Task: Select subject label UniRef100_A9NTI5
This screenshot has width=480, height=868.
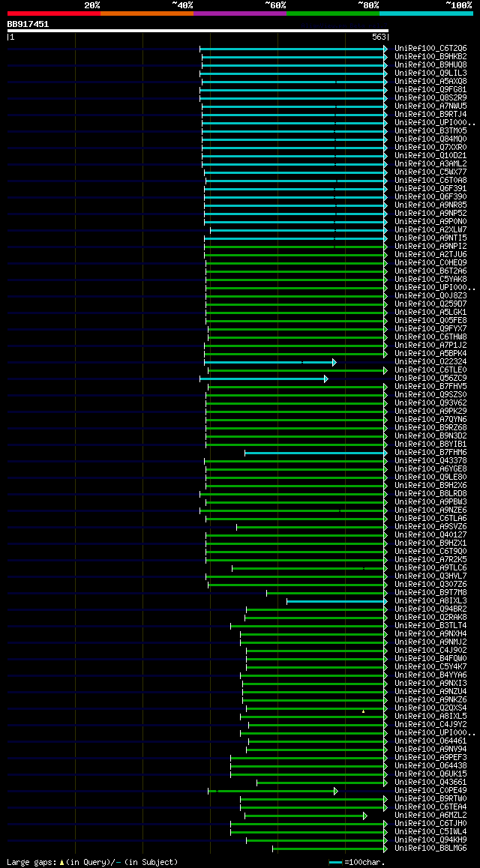Action: click(430, 238)
